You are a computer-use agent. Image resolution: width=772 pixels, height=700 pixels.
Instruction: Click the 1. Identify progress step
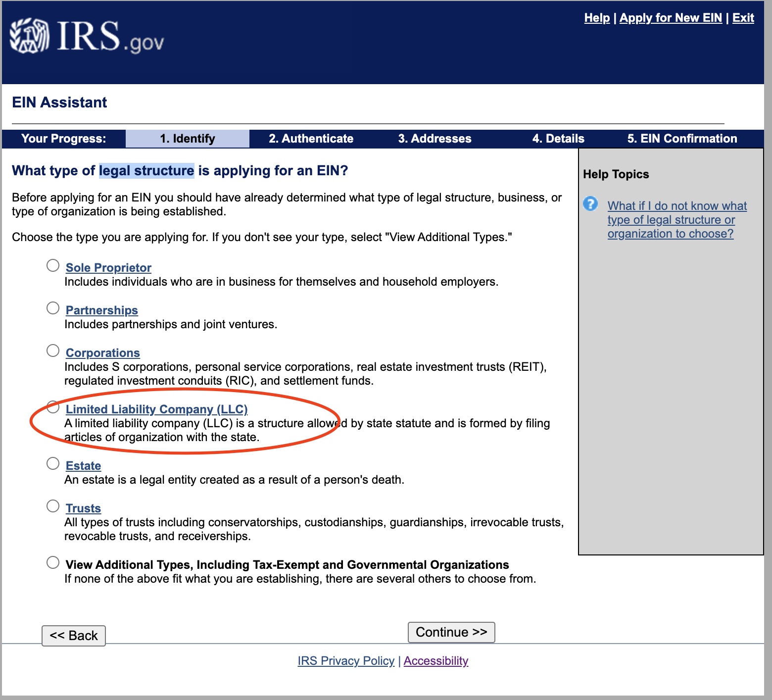coord(187,139)
